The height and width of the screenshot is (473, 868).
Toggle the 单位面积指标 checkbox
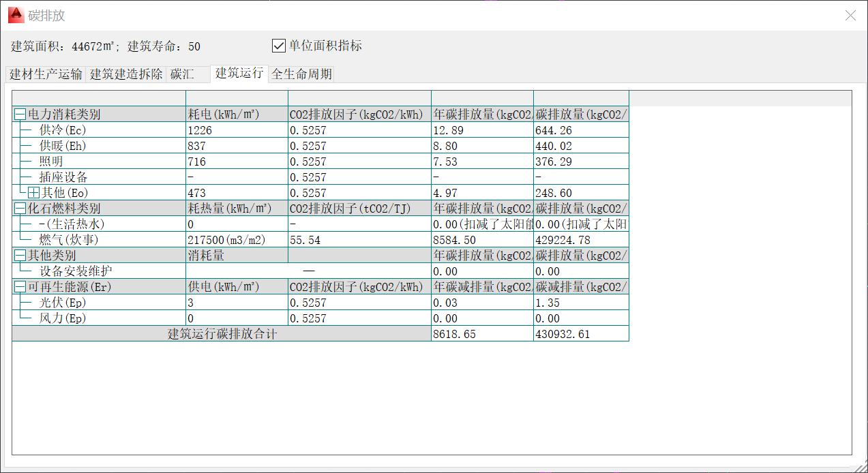pos(278,46)
